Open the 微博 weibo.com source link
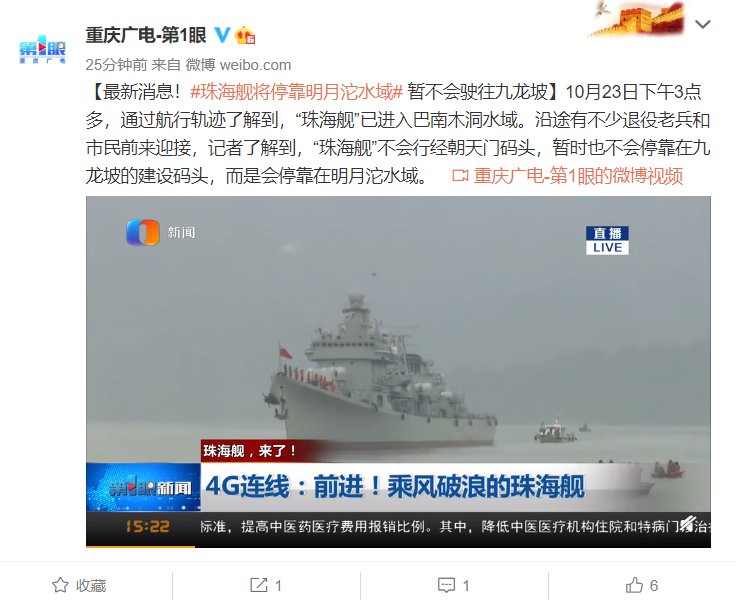736x605 pixels. coord(238,65)
